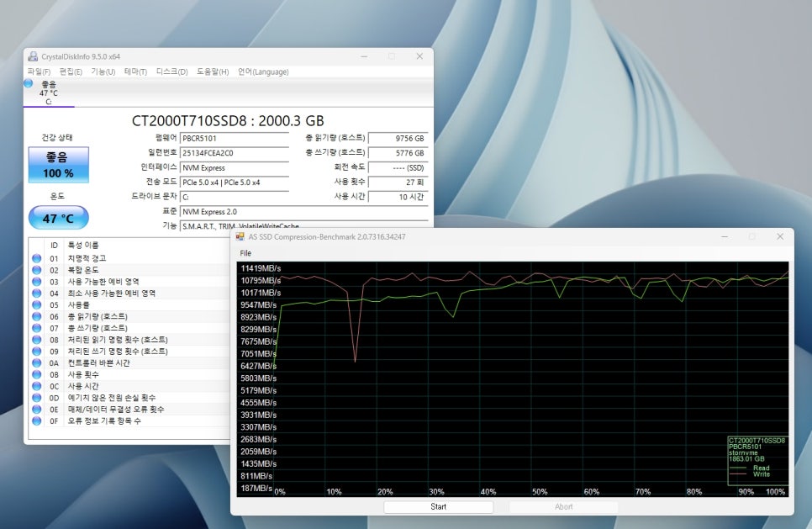Viewport: 812px width, 529px height.
Task: Select the C: drive tab with 좋음 47 °C
Action: coord(49,93)
